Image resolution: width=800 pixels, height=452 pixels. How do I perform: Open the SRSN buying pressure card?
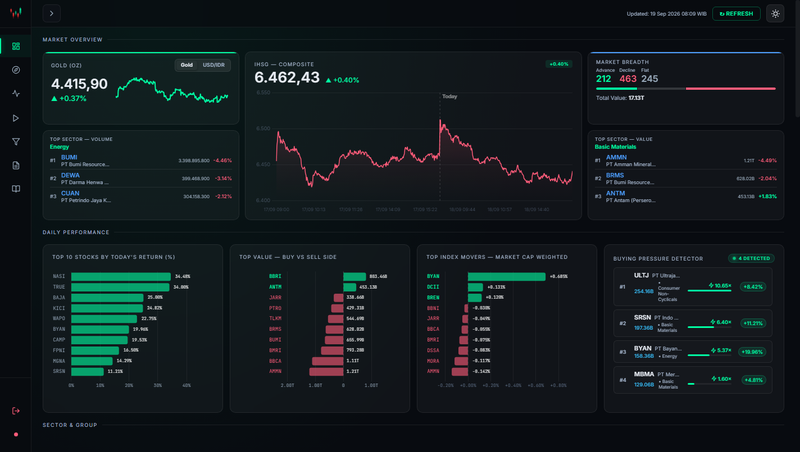[x=693, y=323]
